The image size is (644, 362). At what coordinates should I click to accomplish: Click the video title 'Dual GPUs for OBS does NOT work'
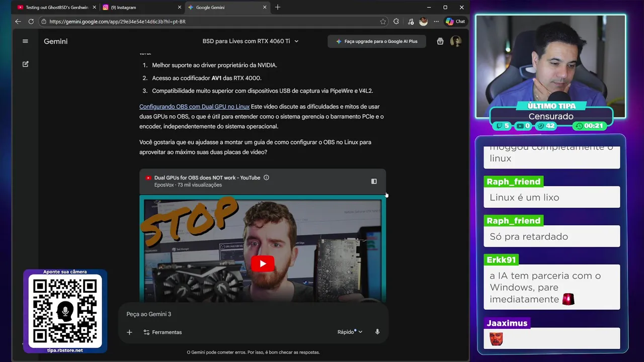pyautogui.click(x=207, y=177)
